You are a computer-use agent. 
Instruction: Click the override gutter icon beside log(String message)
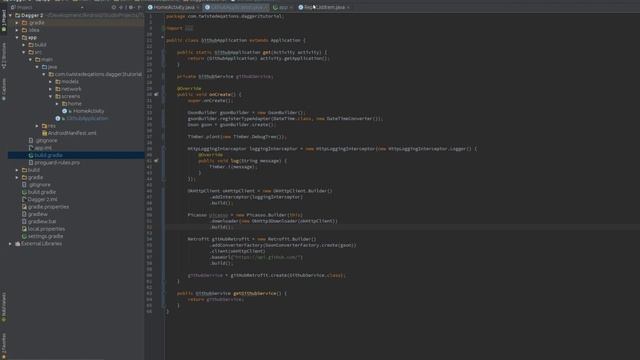(156, 161)
